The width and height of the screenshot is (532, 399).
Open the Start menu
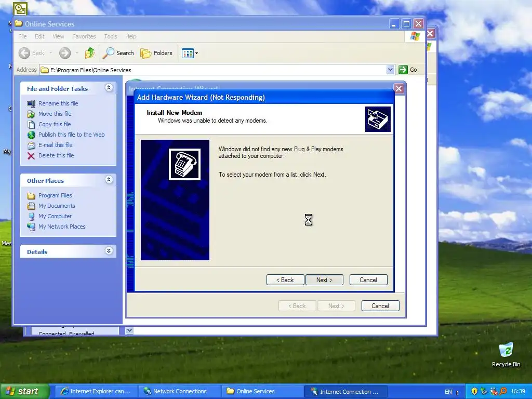coord(25,391)
